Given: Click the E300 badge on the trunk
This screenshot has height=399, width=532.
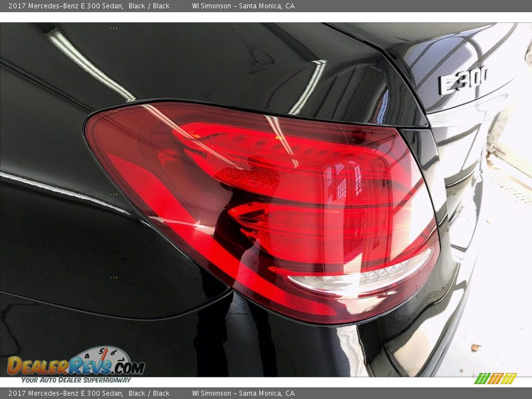Looking at the screenshot, I should [x=463, y=80].
